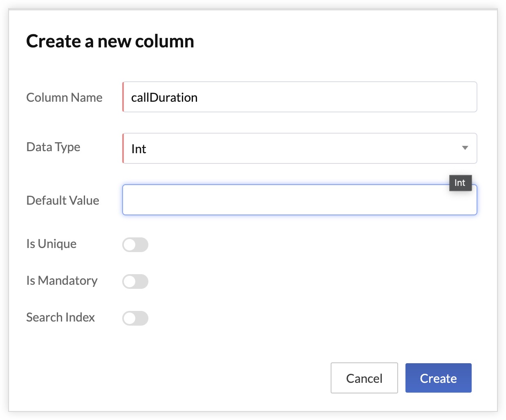
Task: Click the Default Value label
Action: click(x=63, y=200)
